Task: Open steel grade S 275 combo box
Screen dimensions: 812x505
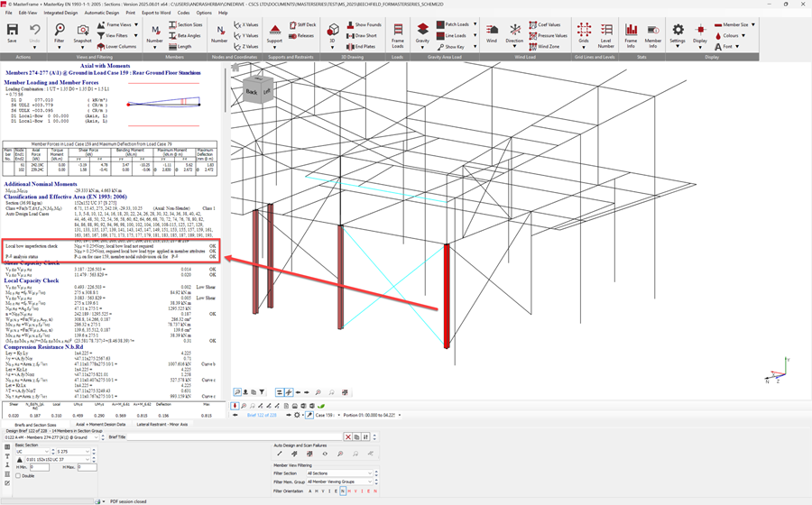Action: tap(73, 452)
